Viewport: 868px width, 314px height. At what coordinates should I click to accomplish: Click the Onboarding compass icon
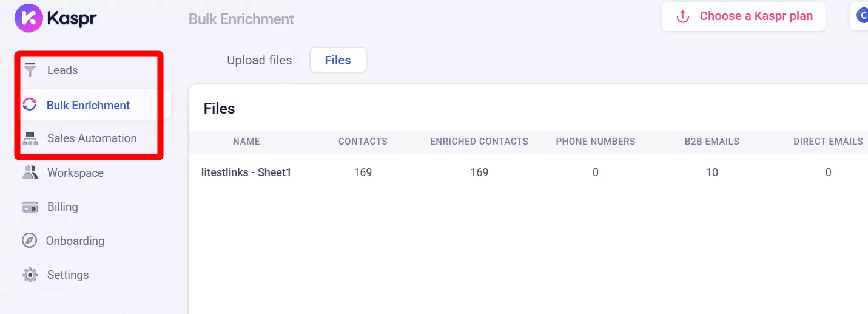coord(30,241)
